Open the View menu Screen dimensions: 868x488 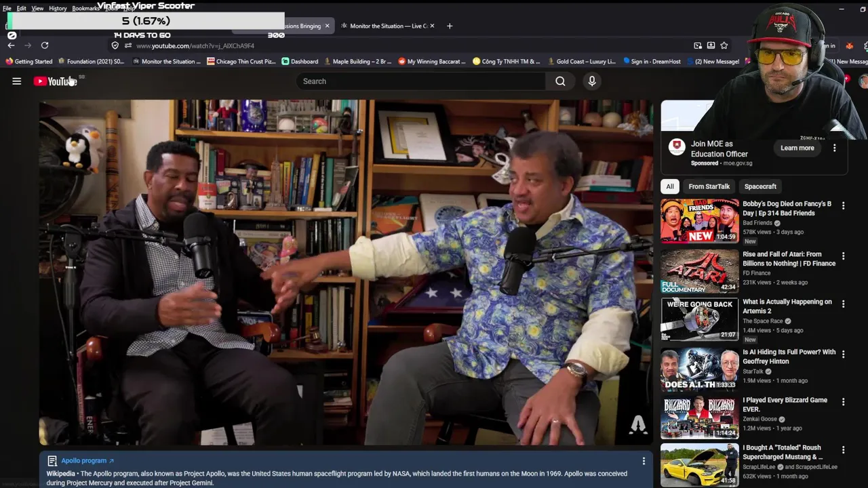coord(37,8)
